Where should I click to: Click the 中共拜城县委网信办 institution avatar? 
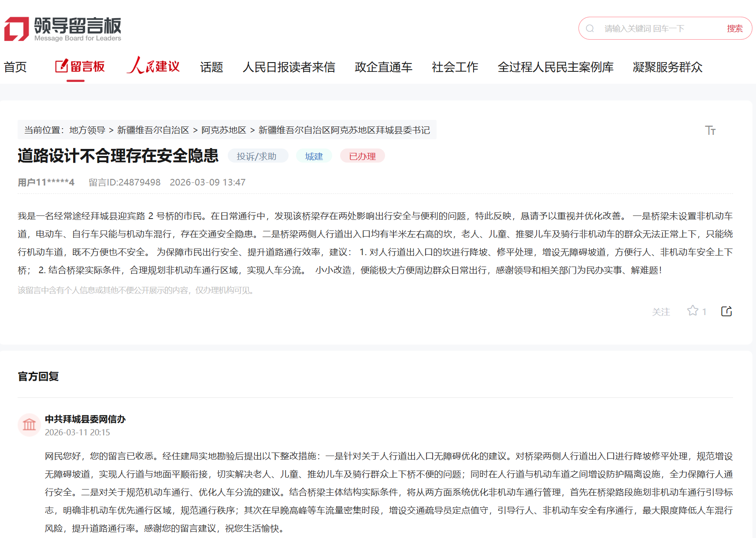pos(29,425)
